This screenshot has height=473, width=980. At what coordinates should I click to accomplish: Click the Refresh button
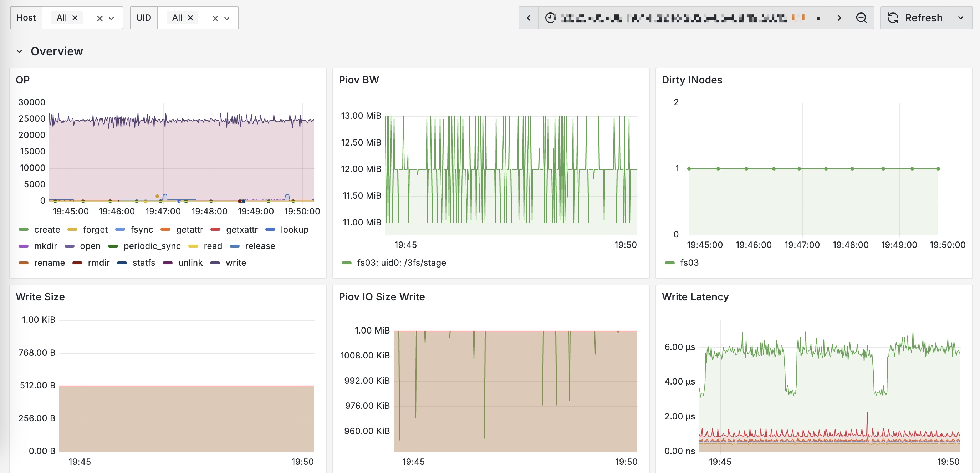(x=915, y=18)
